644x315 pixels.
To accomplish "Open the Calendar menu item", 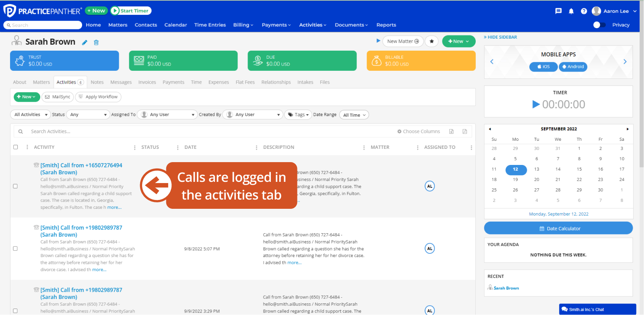I will pos(175,25).
